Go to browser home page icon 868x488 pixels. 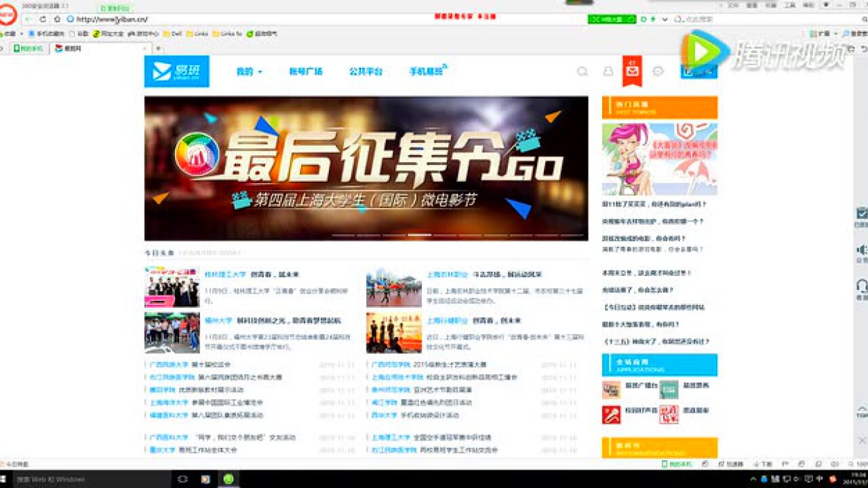pyautogui.click(x=57, y=20)
